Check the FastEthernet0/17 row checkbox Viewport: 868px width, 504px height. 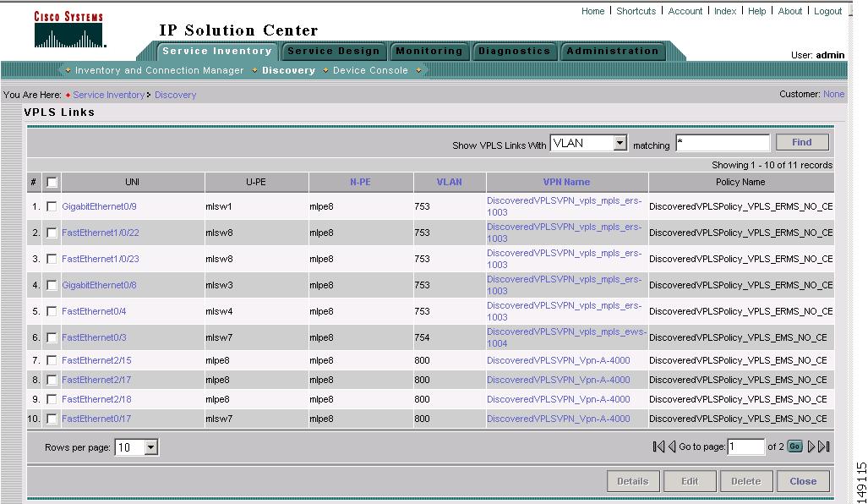(52, 419)
